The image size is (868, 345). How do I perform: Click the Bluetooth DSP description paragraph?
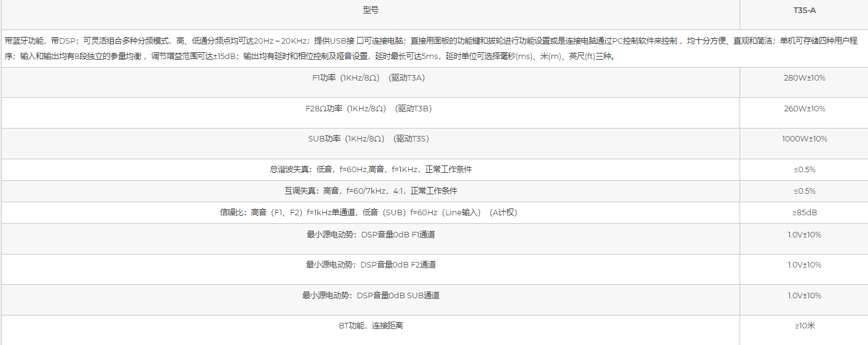(430, 49)
